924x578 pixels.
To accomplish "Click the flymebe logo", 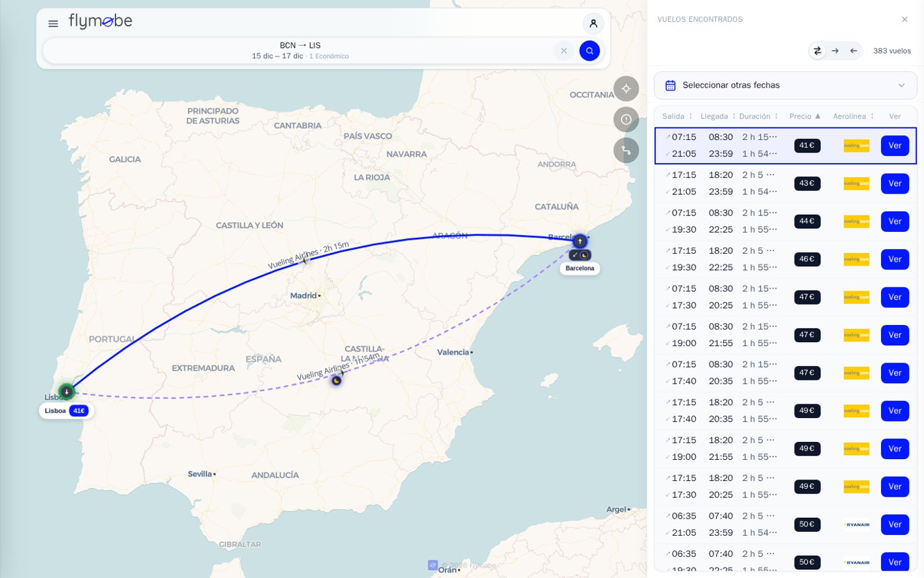I will 100,22.
